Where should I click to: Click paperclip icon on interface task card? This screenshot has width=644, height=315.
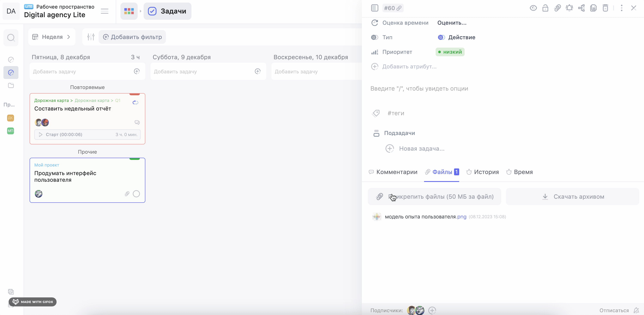[x=127, y=194]
